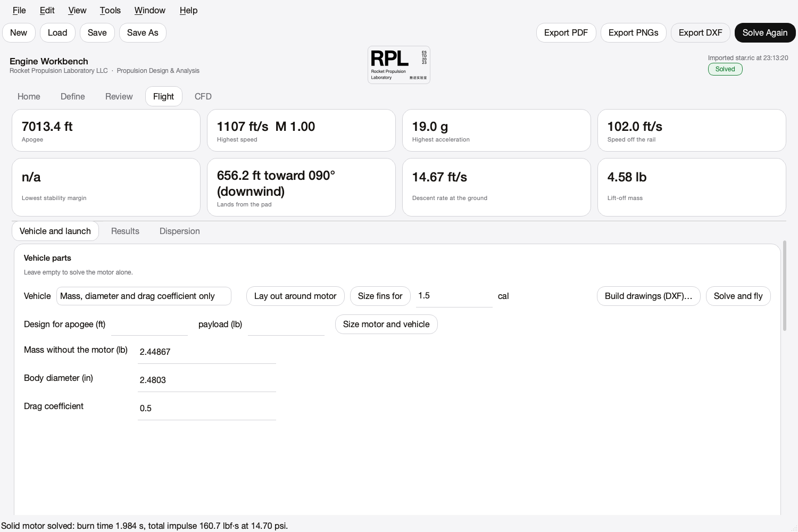Click the 4.58 lb Lift-off mass card

tap(692, 187)
